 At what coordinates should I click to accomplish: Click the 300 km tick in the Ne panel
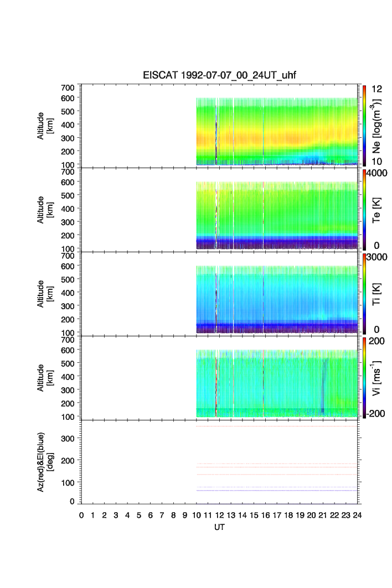[x=68, y=138]
